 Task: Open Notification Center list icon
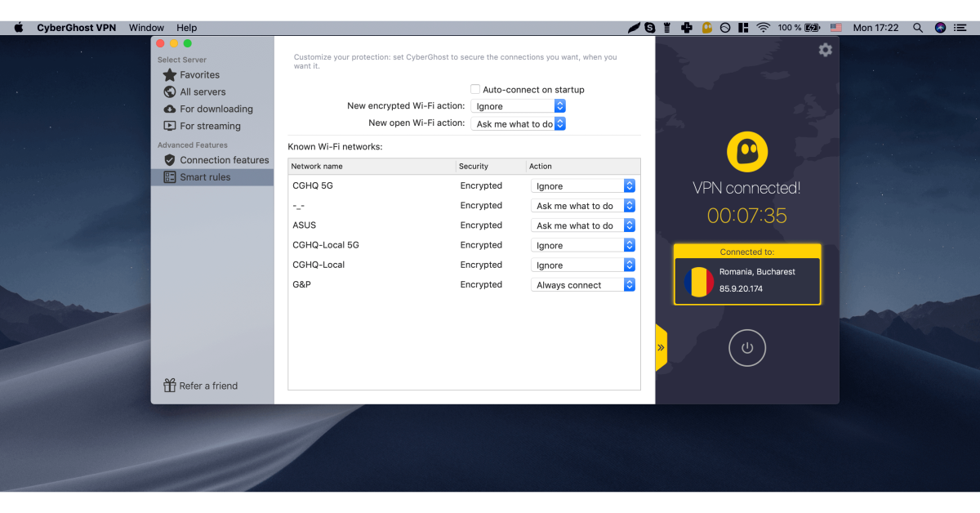[961, 28]
